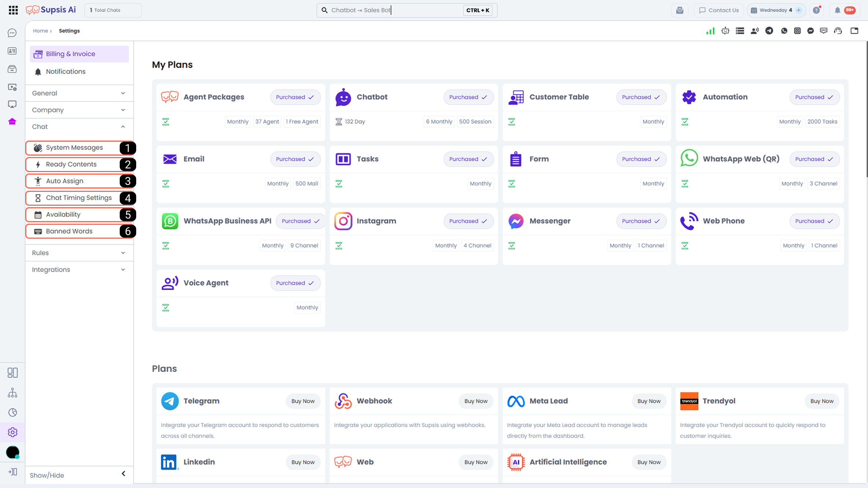Open the organization tree sidebar icon
Image resolution: width=868 pixels, height=488 pixels.
tap(12, 393)
